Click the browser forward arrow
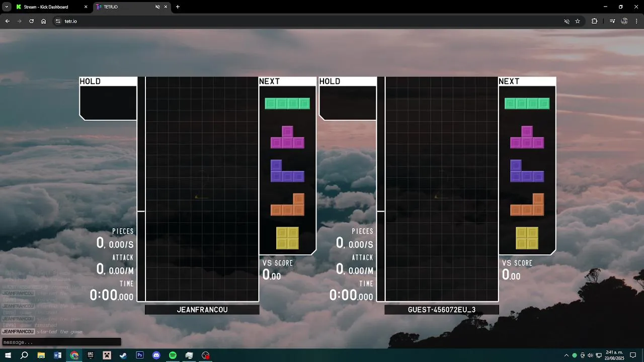 tap(19, 21)
